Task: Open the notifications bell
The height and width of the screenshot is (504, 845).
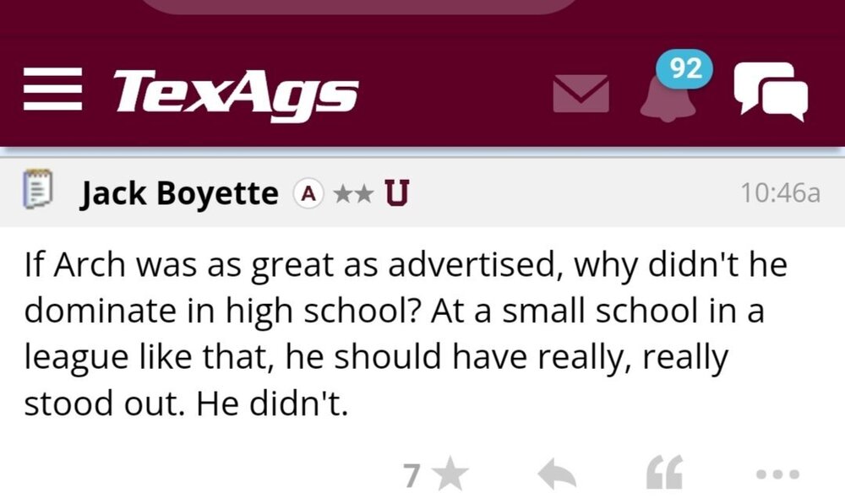Action: [663, 100]
